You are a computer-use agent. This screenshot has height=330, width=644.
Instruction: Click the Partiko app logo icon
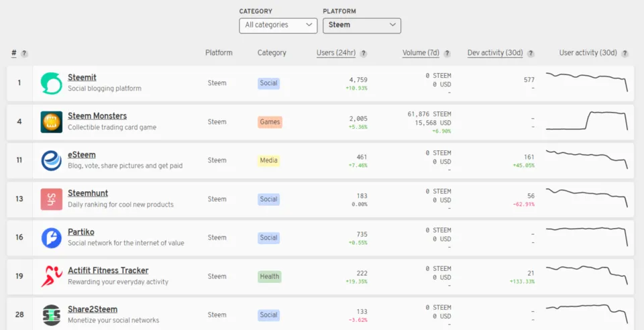click(x=52, y=237)
